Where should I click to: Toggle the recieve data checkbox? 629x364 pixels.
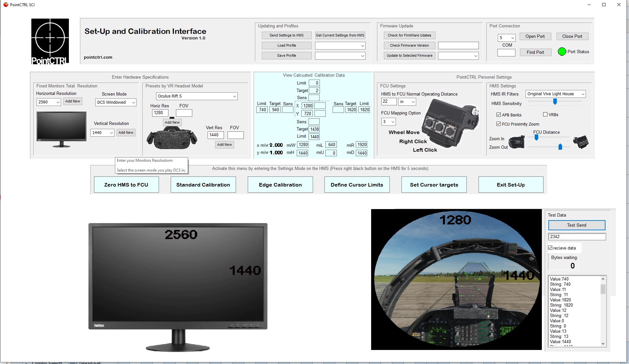point(550,248)
